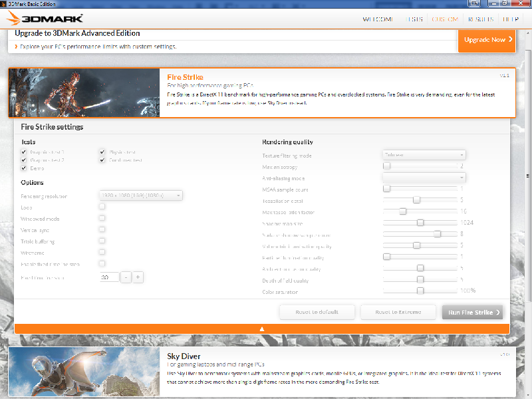This screenshot has height=399, width=532.
Task: Tick the Enable fixed time step checkbox
Action: click(102, 263)
